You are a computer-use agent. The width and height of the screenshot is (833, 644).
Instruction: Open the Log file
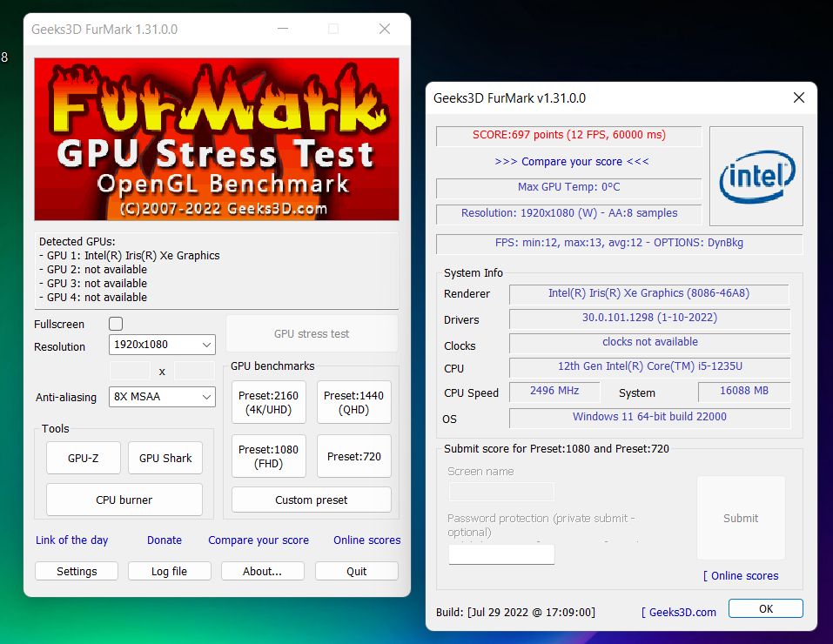(x=170, y=571)
